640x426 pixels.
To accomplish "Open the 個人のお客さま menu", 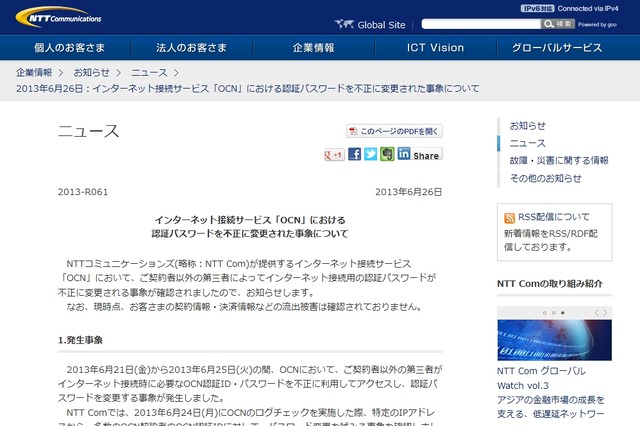I will point(69,48).
